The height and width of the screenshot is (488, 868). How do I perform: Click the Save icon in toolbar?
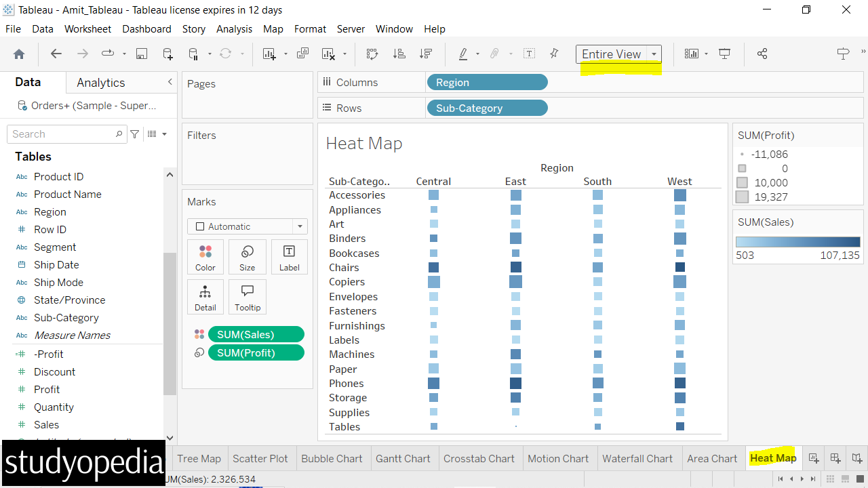142,54
